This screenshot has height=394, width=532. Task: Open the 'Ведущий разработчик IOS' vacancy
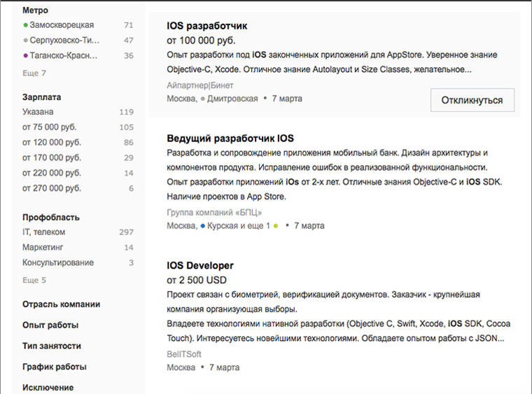click(230, 138)
